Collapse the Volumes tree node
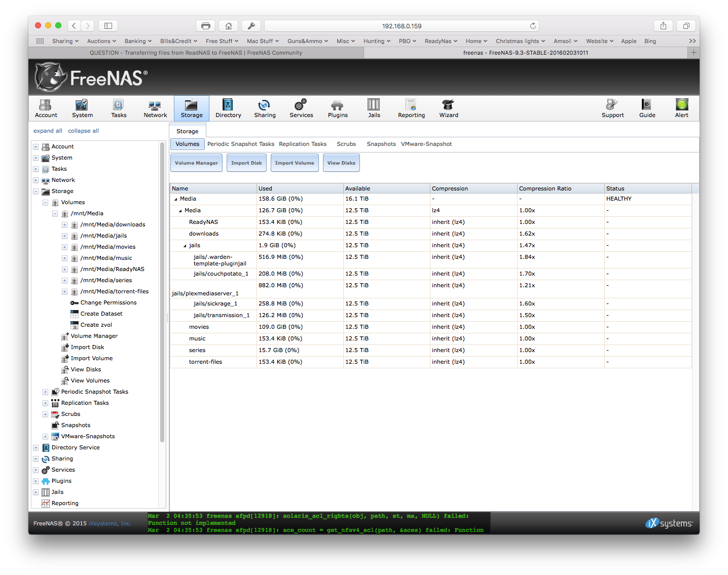This screenshot has width=728, height=575. [45, 203]
